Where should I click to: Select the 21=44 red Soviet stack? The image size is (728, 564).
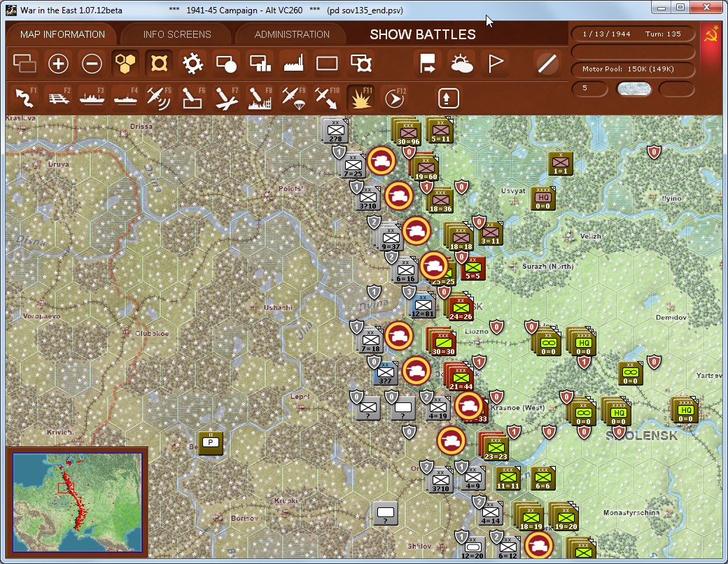click(460, 376)
